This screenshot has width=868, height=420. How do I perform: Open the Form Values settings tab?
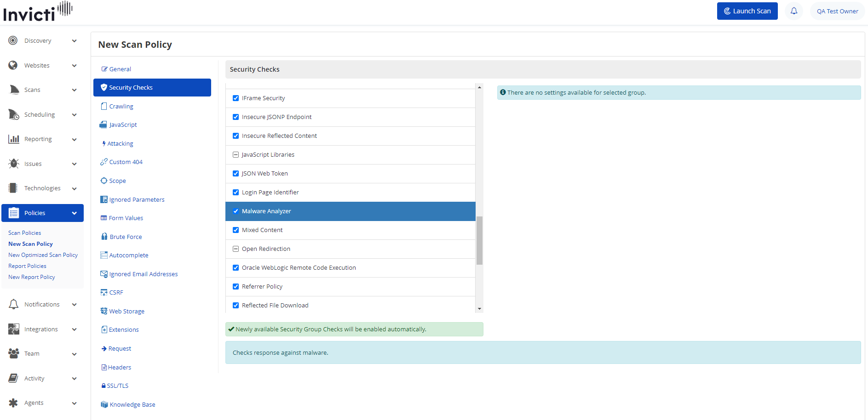click(x=122, y=218)
